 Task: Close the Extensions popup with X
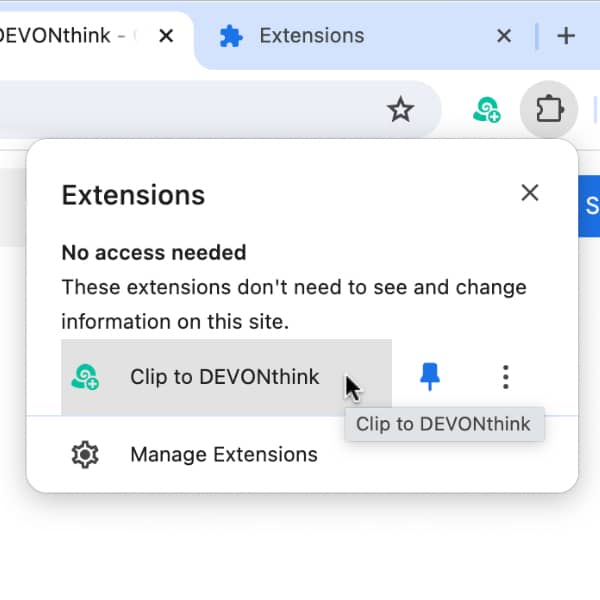coord(530,192)
